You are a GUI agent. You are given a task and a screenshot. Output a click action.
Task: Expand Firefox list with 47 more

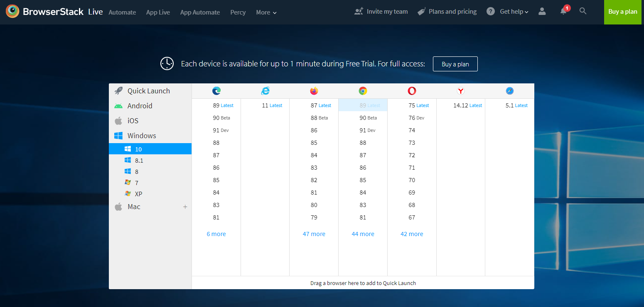314,234
